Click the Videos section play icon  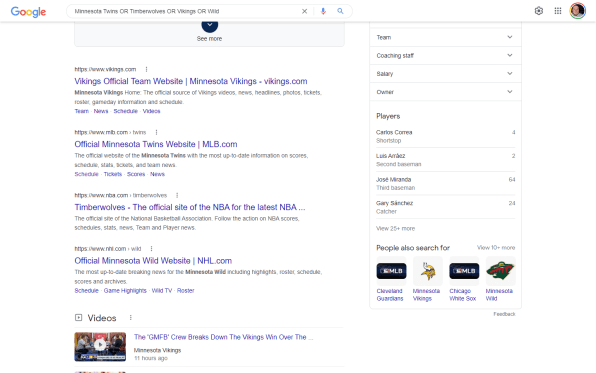(78, 317)
